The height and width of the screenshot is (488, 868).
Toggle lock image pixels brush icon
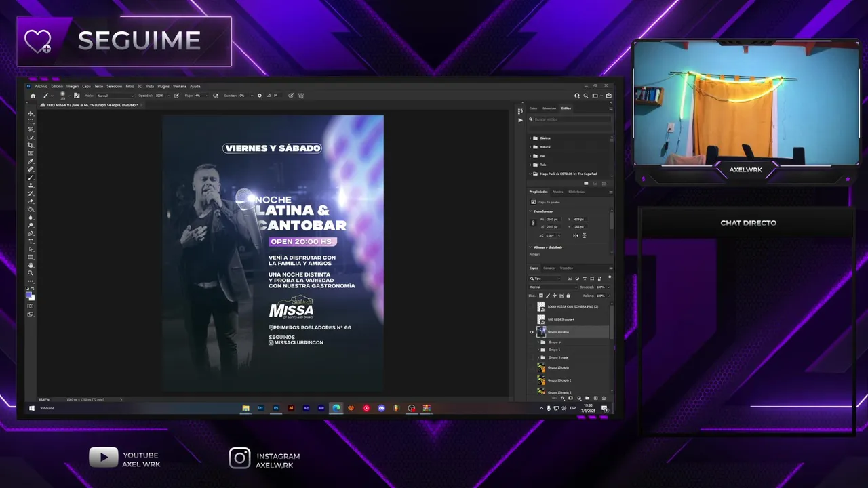pyautogui.click(x=548, y=296)
